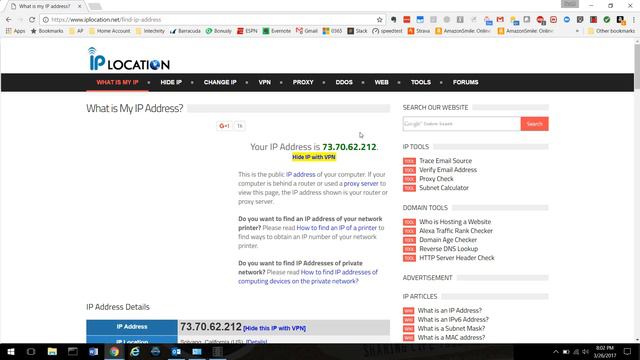Open Internet Explorer from the taskbar
Screen dimensions: 640x360
pyautogui.click(x=135, y=351)
